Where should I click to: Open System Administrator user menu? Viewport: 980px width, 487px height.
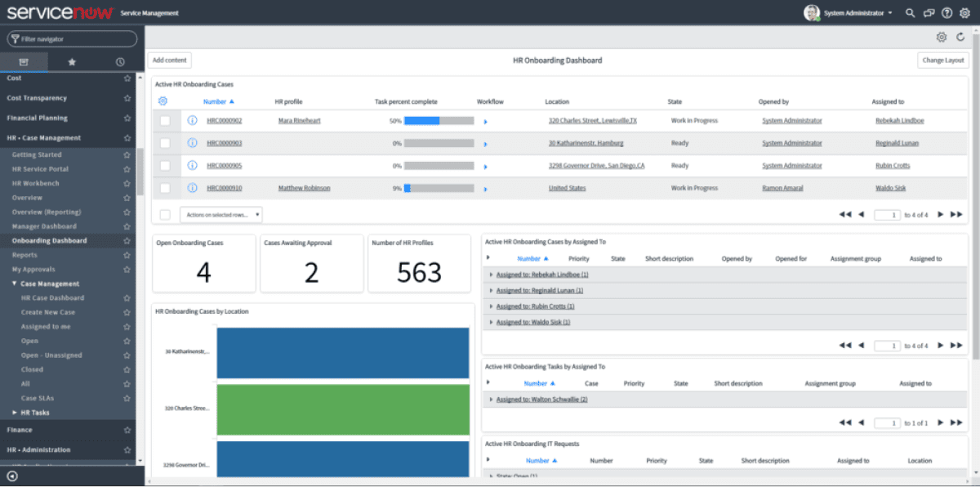tap(848, 13)
